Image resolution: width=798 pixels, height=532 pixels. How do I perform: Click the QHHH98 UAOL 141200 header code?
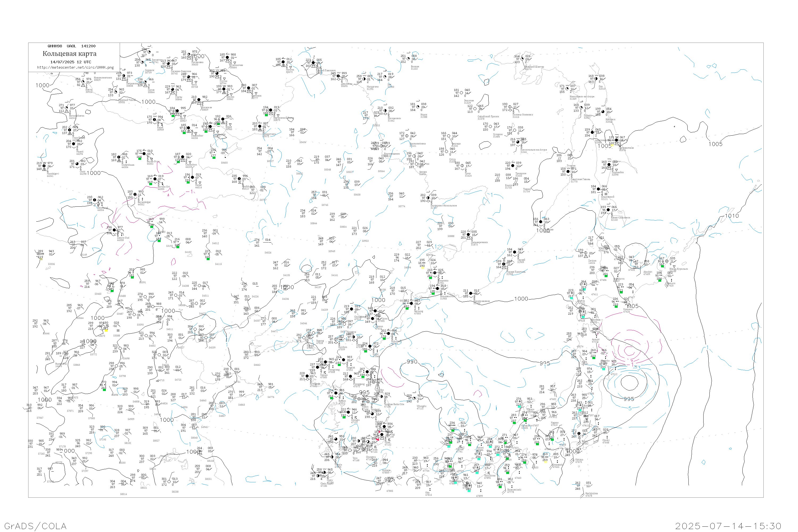(x=72, y=46)
